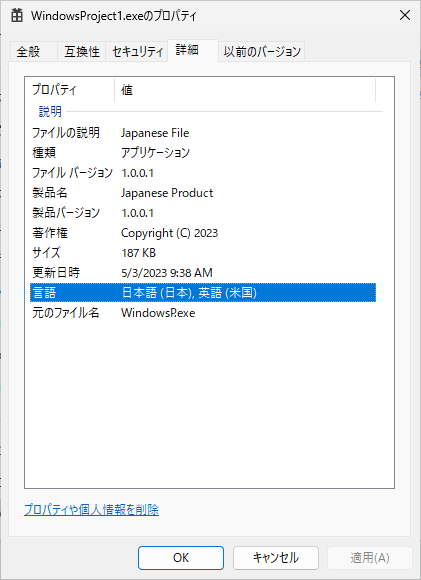This screenshot has width=421, height=580.
Task: Select the highlighted 言語 row label
Action: click(44, 293)
